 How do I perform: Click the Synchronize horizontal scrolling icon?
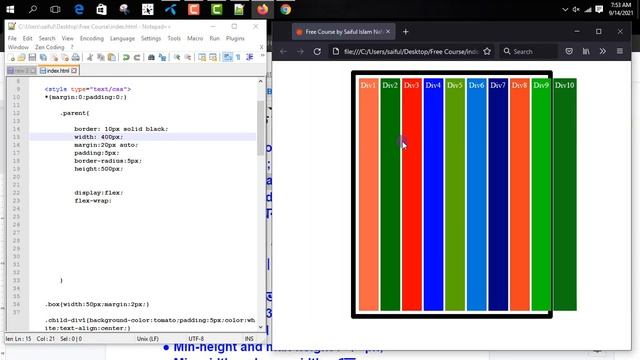[213, 58]
